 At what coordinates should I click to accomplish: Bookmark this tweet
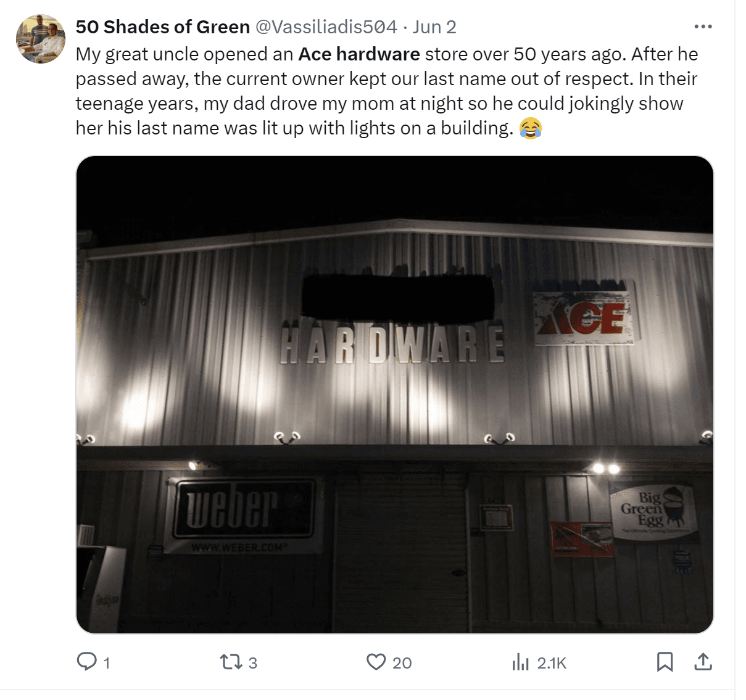pyautogui.click(x=665, y=662)
